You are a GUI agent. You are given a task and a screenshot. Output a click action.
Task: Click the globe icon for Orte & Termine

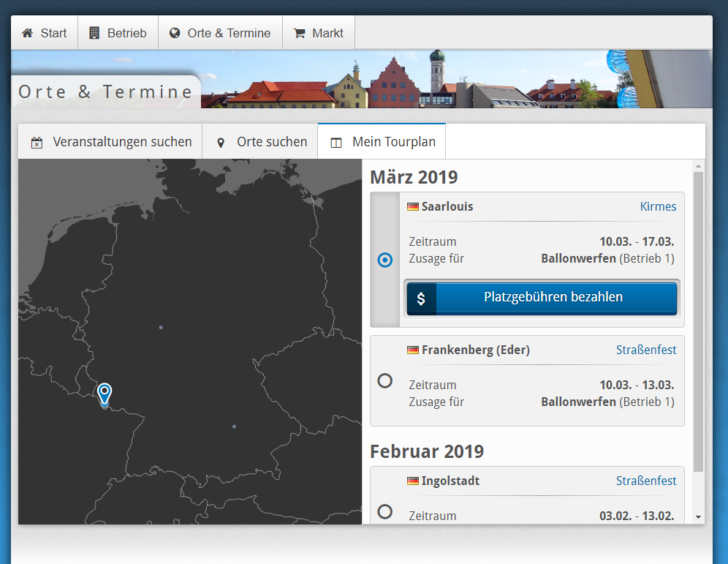(175, 33)
